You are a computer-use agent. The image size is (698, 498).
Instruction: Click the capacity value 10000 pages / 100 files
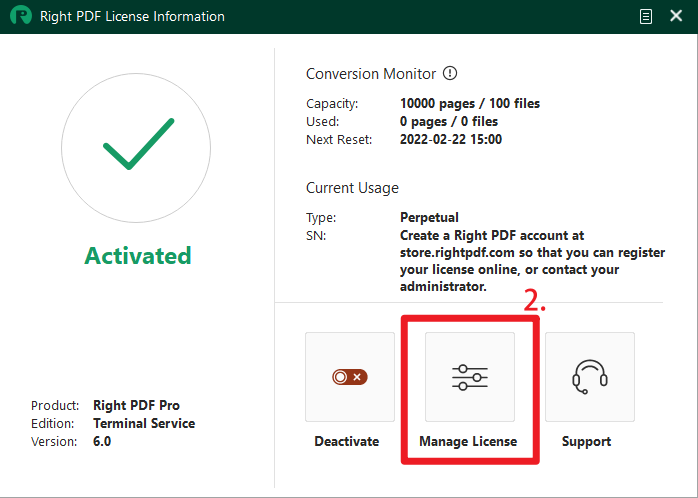pos(470,104)
